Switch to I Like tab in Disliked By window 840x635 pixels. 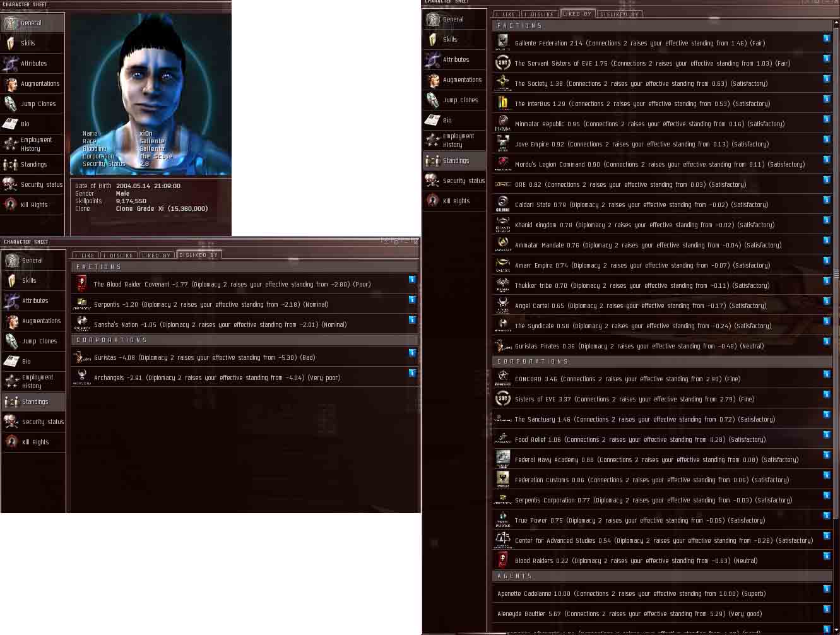85,255
